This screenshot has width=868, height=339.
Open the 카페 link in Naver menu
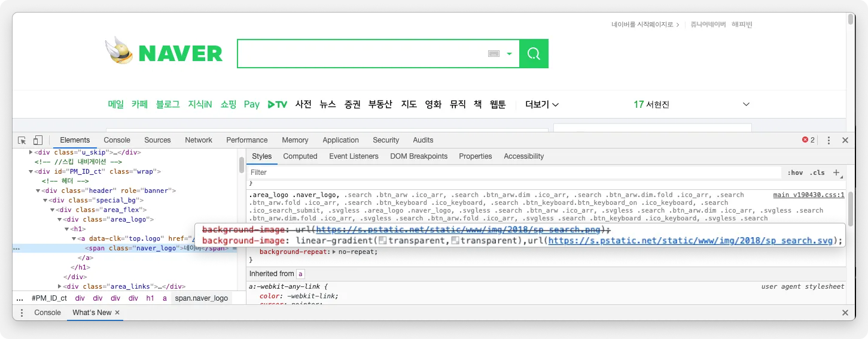point(140,104)
